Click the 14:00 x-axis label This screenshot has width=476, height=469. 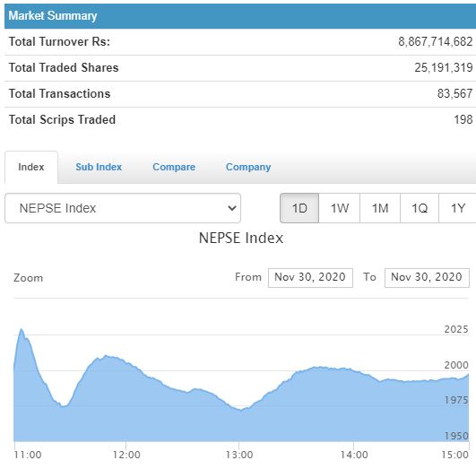point(354,455)
